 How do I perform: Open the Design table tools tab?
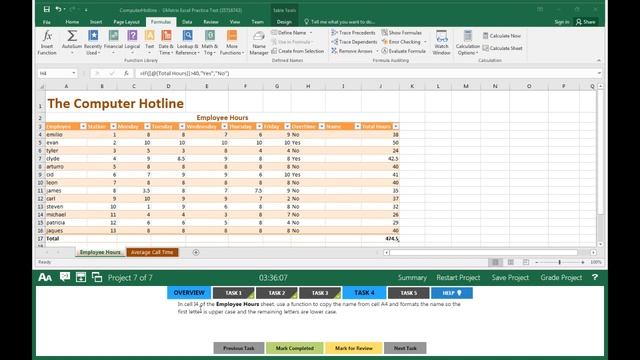click(284, 22)
